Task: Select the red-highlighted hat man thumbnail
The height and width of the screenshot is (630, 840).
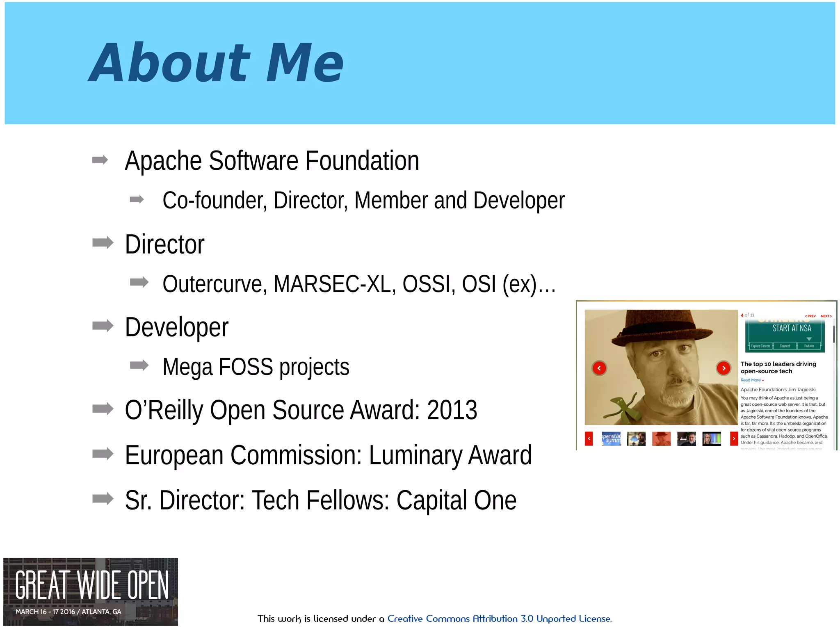Action: click(661, 439)
